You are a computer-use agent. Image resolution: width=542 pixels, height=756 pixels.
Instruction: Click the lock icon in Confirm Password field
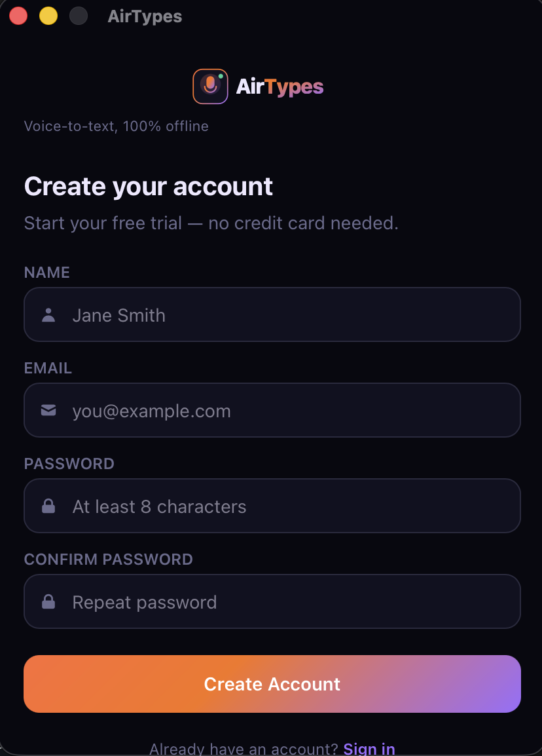[x=48, y=601]
